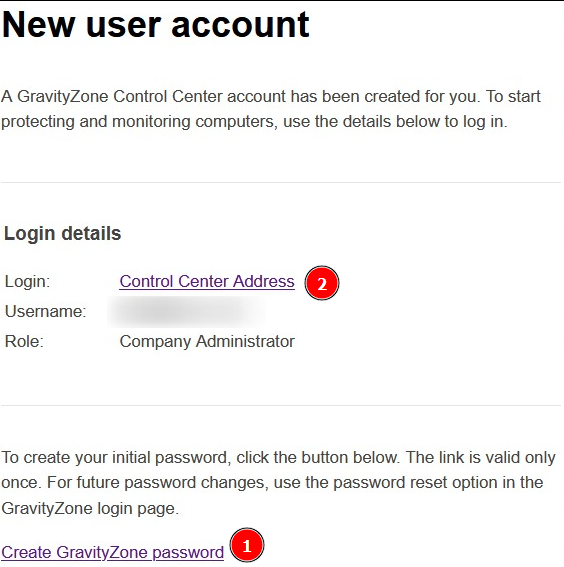
Task: Select the Company Administrator role text
Action: pos(207,341)
